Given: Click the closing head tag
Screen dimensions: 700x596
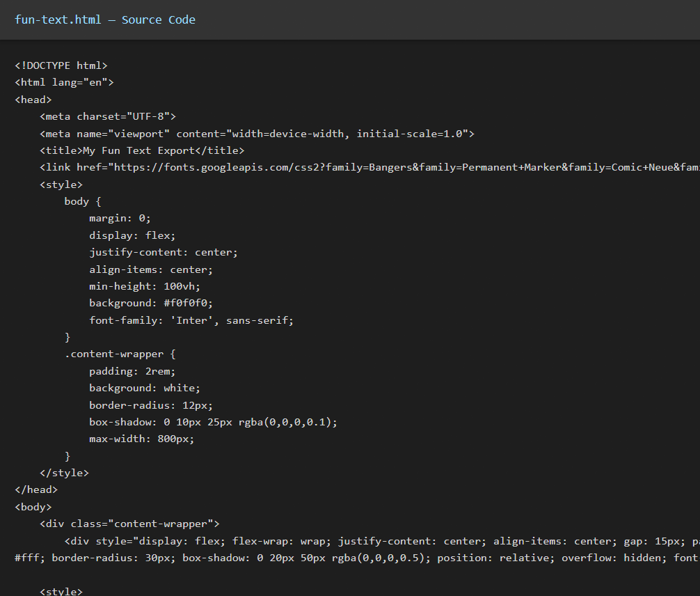Looking at the screenshot, I should coord(36,489).
